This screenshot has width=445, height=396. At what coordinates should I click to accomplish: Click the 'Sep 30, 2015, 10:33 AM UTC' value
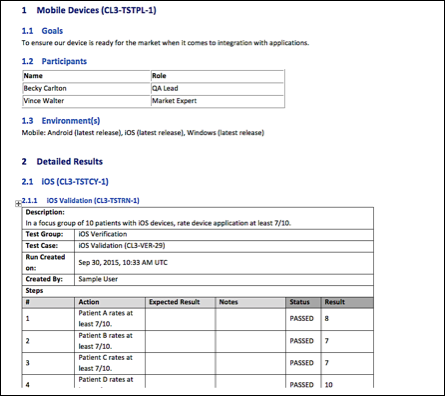pyautogui.click(x=123, y=263)
